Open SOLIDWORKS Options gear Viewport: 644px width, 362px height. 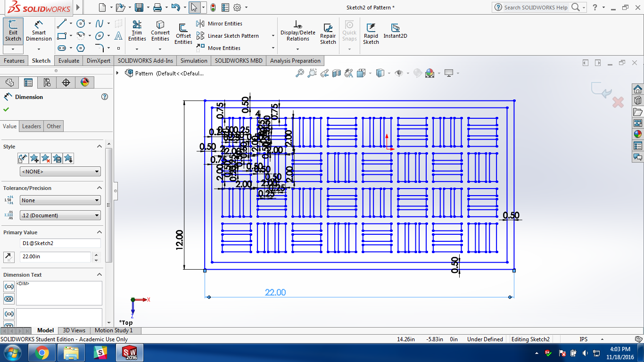(x=237, y=8)
